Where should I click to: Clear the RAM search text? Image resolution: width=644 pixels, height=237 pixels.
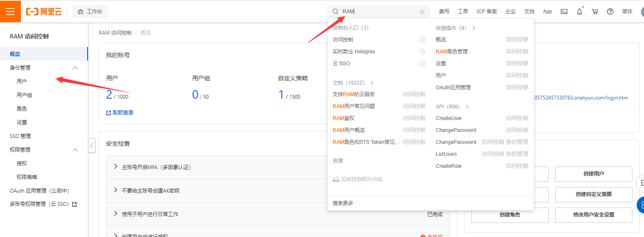[x=422, y=12]
